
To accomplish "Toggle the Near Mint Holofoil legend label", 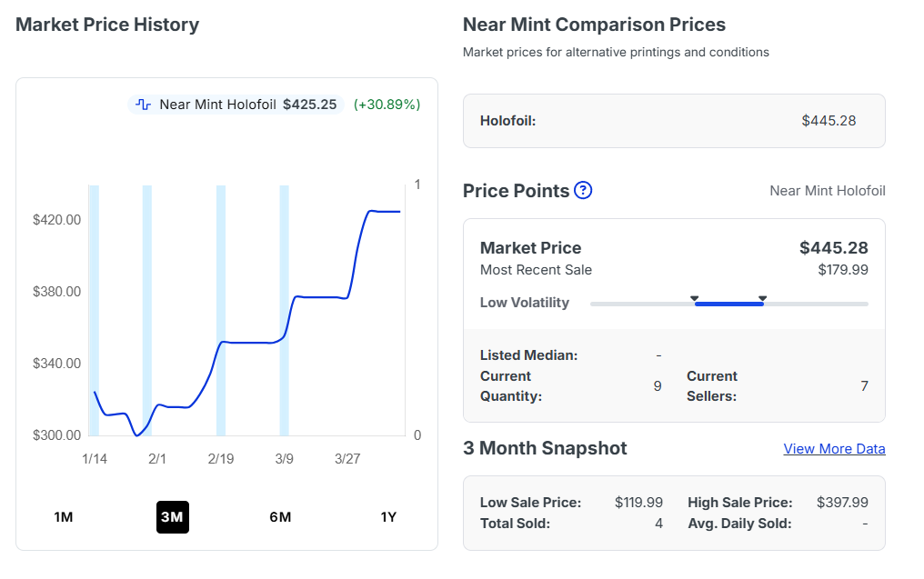I will pos(217,105).
